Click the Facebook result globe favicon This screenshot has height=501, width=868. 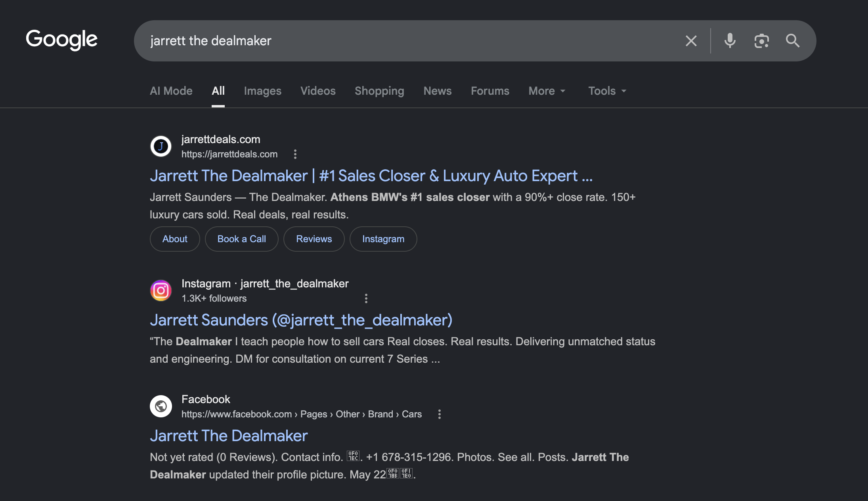pyautogui.click(x=161, y=406)
